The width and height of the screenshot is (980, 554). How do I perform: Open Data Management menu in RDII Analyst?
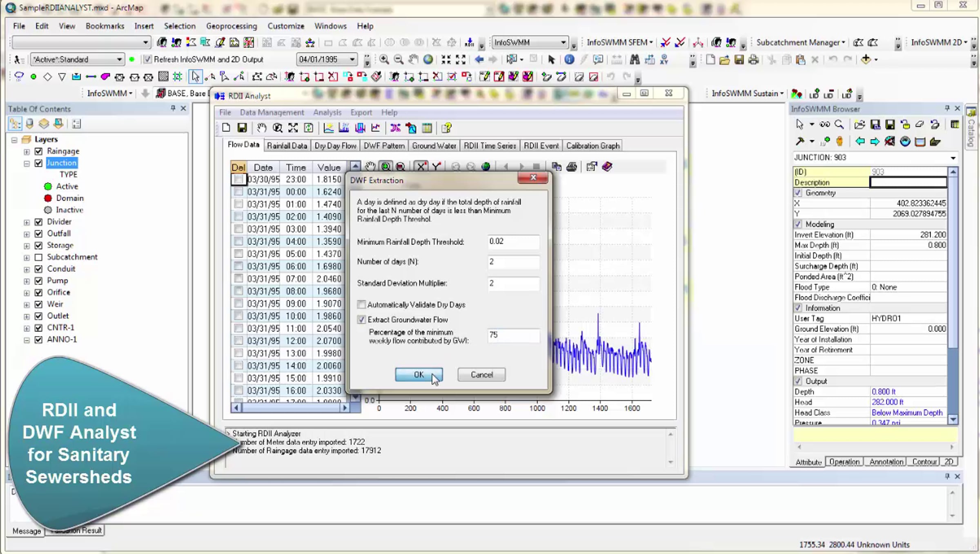[272, 112]
